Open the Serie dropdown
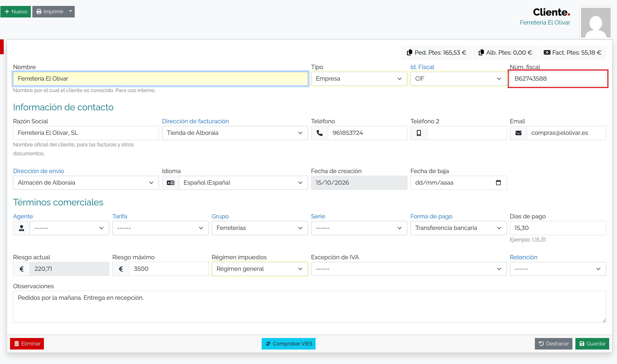 (x=359, y=228)
